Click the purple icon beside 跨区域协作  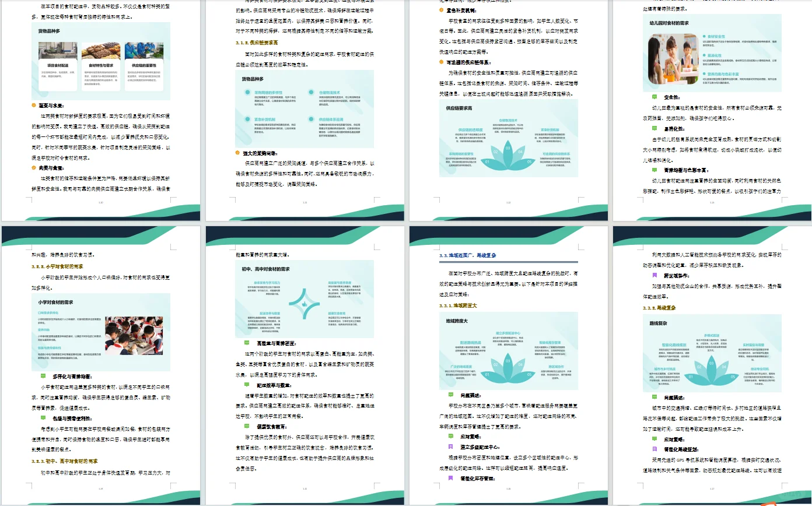pos(654,274)
